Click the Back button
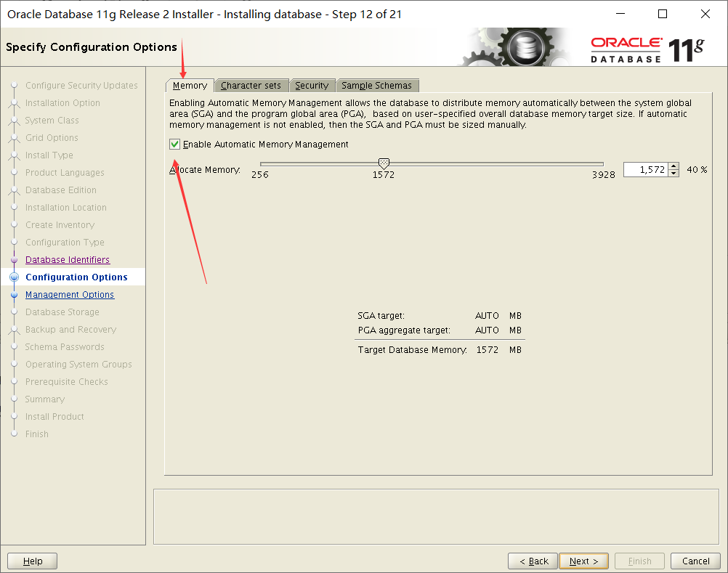The image size is (728, 573). (x=533, y=561)
